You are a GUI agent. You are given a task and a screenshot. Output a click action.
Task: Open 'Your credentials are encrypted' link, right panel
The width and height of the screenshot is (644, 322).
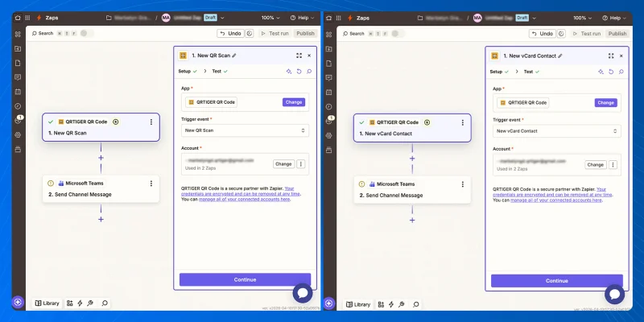[x=552, y=195]
